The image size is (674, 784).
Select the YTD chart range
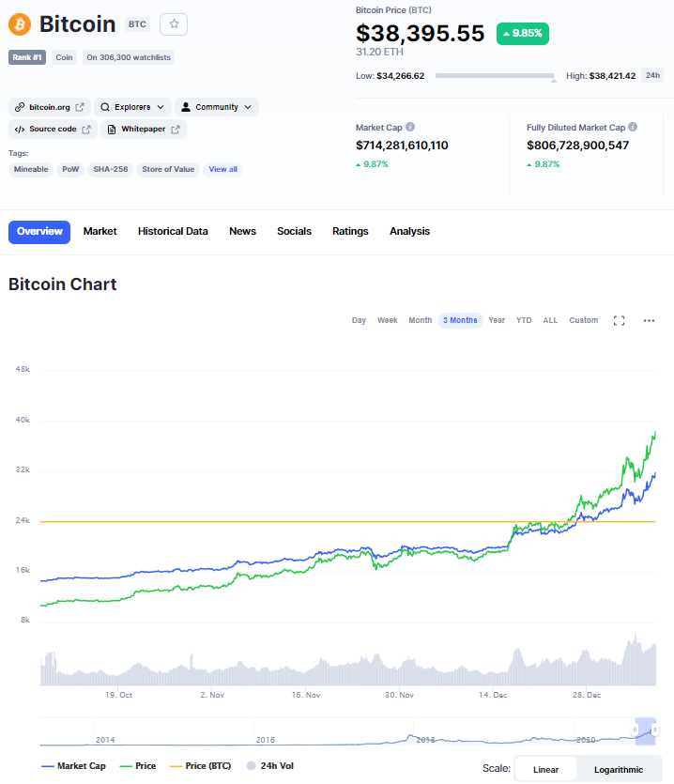click(x=524, y=320)
